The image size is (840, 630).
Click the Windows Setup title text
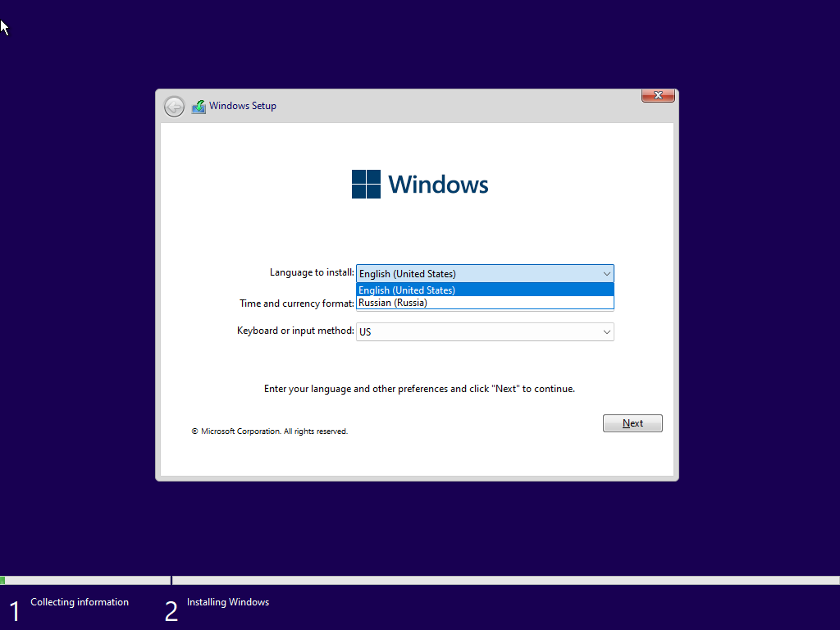[x=243, y=106]
